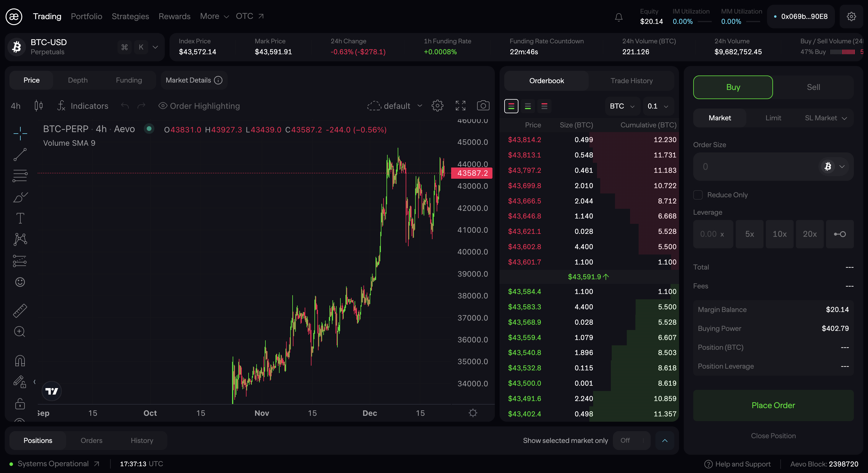Select the crosshair cursor tool
This screenshot has height=473, width=868.
tap(20, 133)
